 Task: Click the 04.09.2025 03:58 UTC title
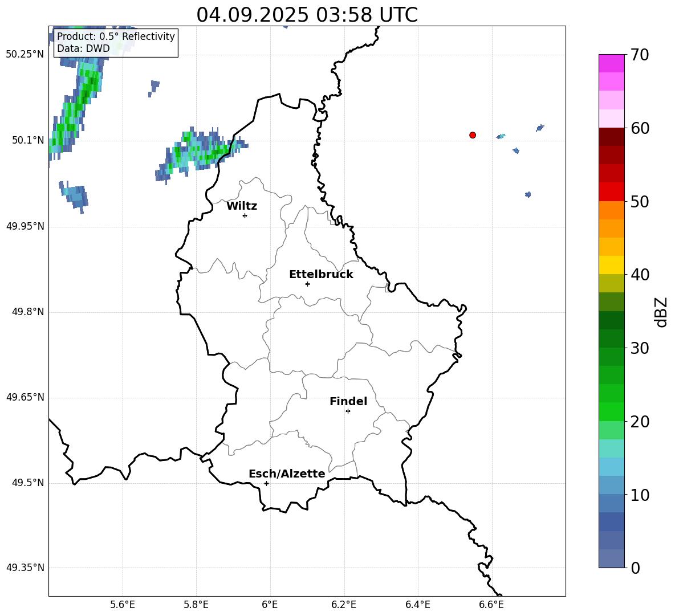click(x=307, y=15)
